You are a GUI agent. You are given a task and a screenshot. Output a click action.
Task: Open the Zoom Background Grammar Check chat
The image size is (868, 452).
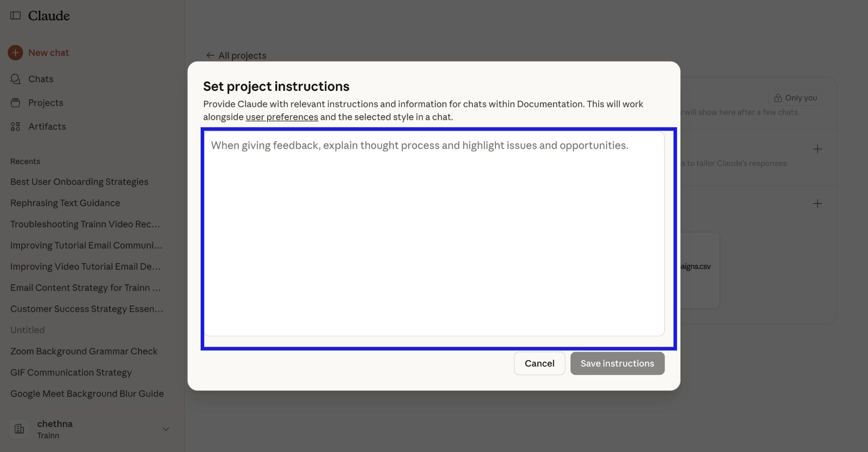(x=84, y=351)
